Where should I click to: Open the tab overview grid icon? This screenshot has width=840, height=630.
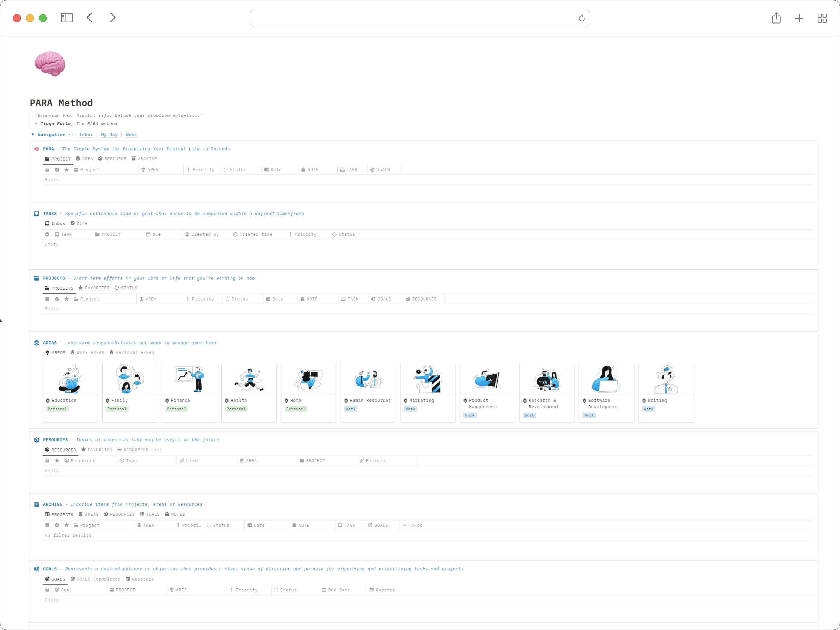(822, 18)
